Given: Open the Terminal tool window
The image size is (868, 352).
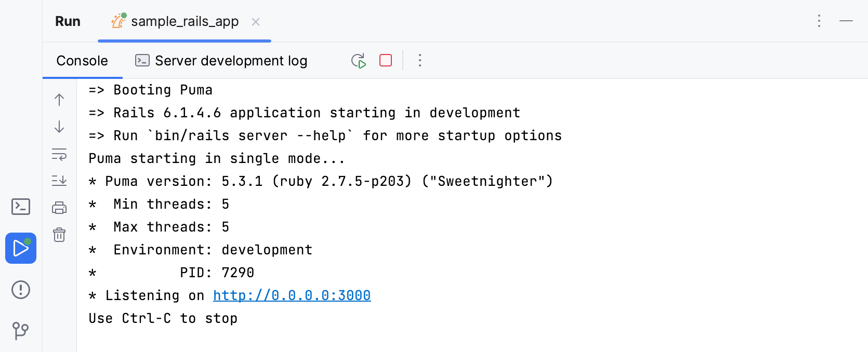Looking at the screenshot, I should [20, 207].
